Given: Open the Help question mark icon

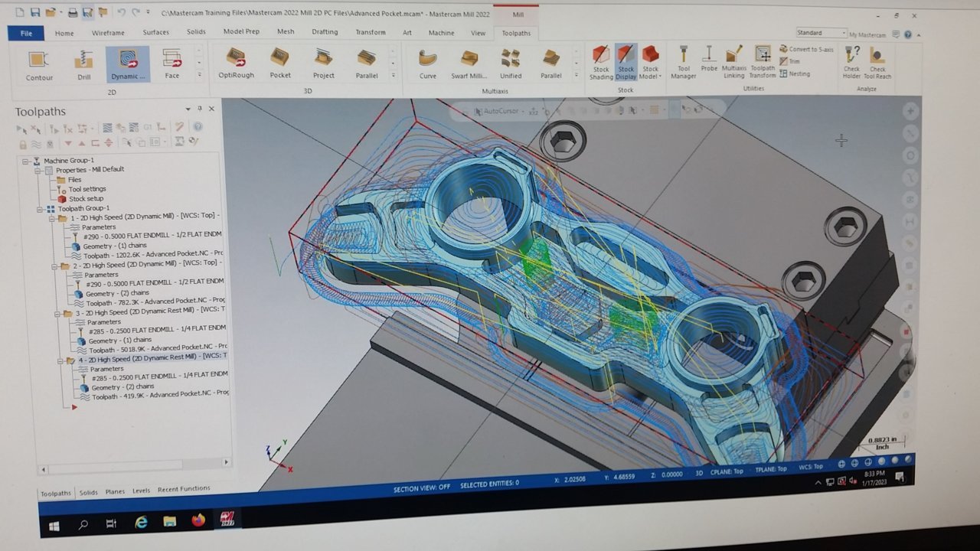Looking at the screenshot, I should (x=907, y=34).
